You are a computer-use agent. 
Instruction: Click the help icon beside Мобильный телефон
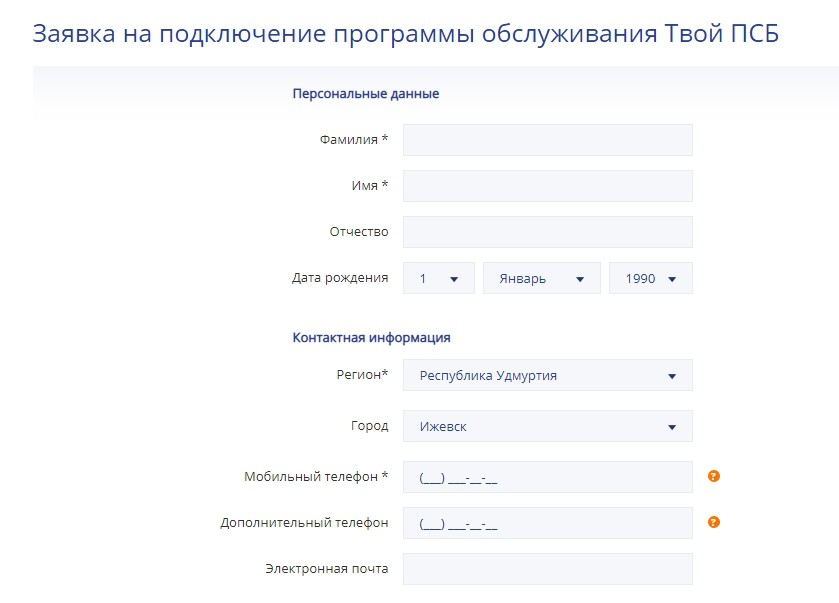(714, 476)
